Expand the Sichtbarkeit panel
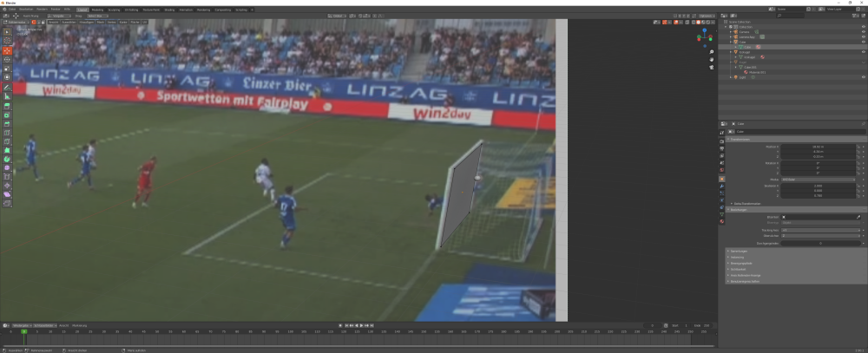 [x=738, y=269]
